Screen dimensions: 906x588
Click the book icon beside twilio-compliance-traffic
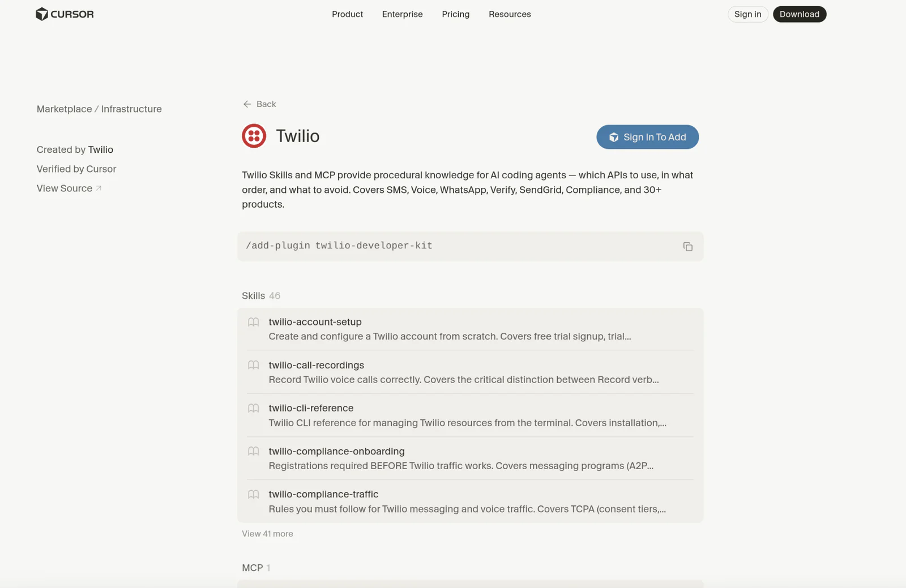point(254,494)
